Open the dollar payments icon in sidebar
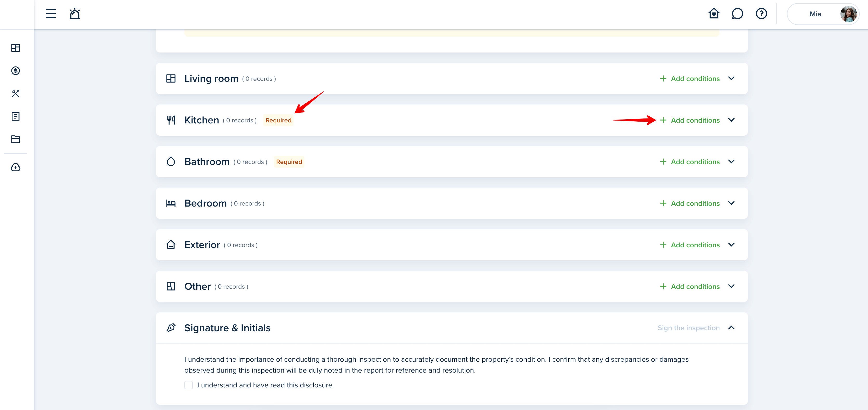The image size is (868, 410). point(16,71)
